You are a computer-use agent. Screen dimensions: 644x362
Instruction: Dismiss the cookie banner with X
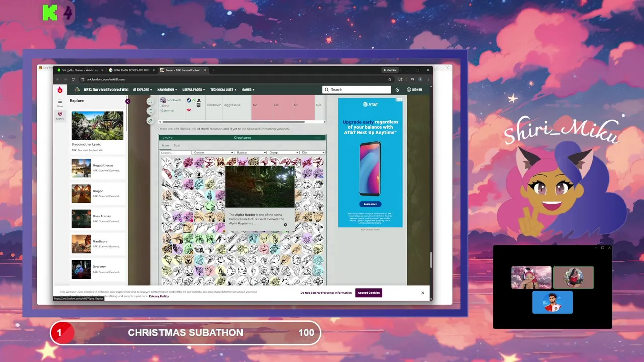423,293
